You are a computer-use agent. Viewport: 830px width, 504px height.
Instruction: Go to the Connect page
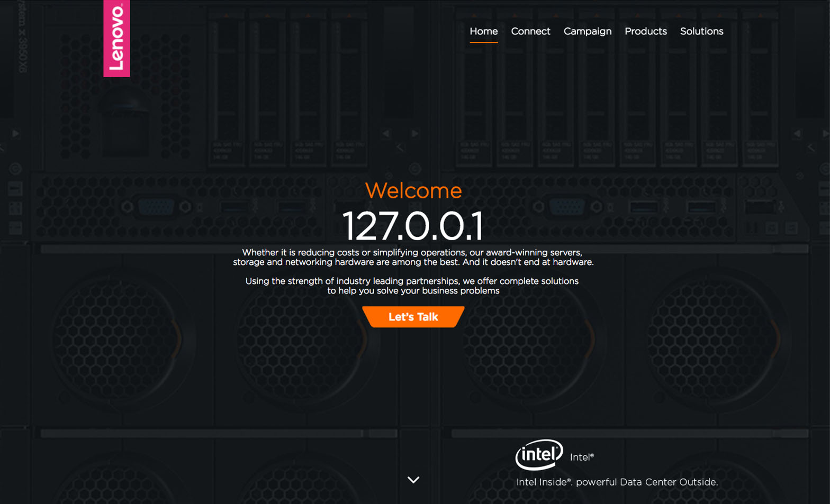(x=530, y=31)
